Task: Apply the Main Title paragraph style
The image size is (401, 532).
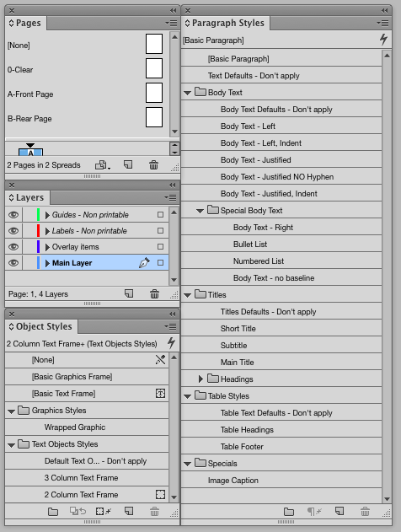Action: coord(281,363)
